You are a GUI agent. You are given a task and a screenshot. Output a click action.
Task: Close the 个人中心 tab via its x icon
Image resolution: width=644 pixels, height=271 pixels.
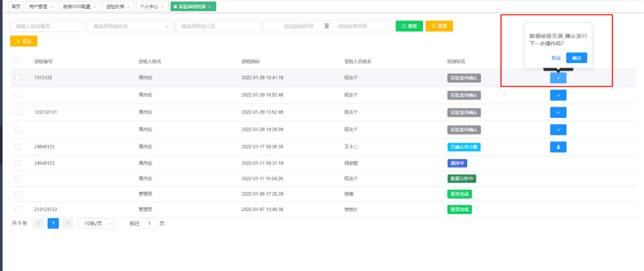162,7
